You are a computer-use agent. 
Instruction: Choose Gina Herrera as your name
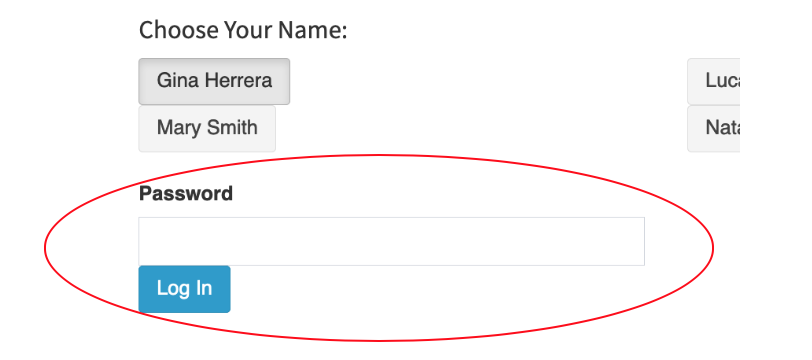214,81
